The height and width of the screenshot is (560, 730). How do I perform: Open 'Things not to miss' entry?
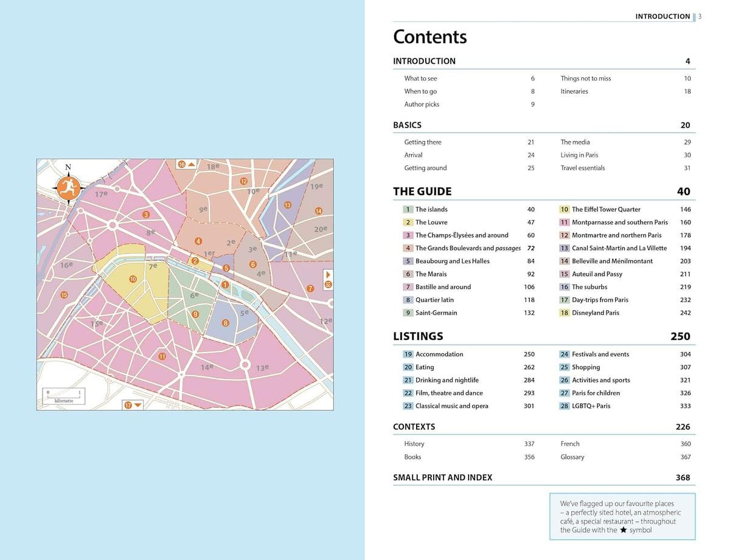[x=586, y=78]
